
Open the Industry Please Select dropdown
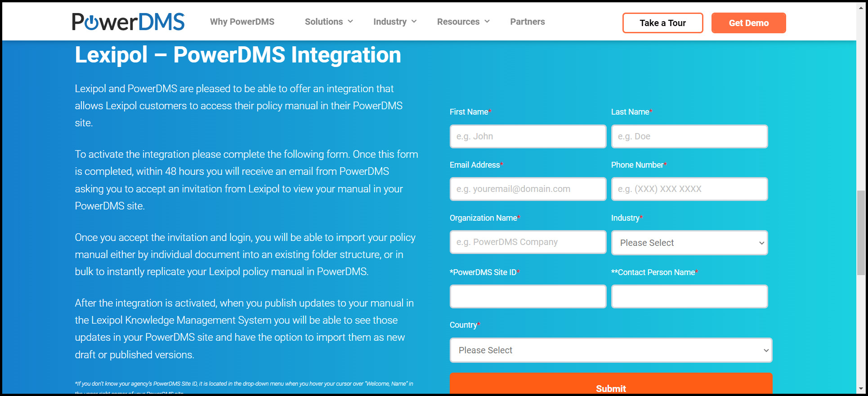click(689, 243)
